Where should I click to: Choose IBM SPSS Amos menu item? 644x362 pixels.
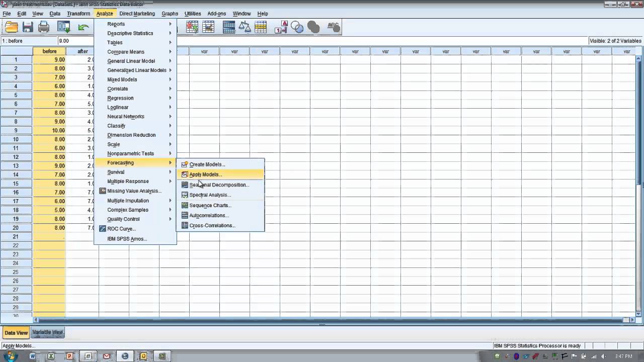click(135, 239)
